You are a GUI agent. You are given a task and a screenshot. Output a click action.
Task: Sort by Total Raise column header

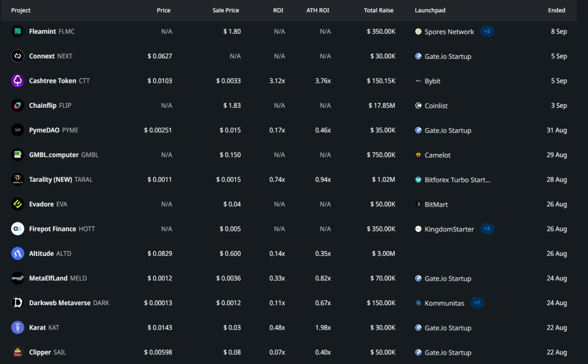[378, 10]
